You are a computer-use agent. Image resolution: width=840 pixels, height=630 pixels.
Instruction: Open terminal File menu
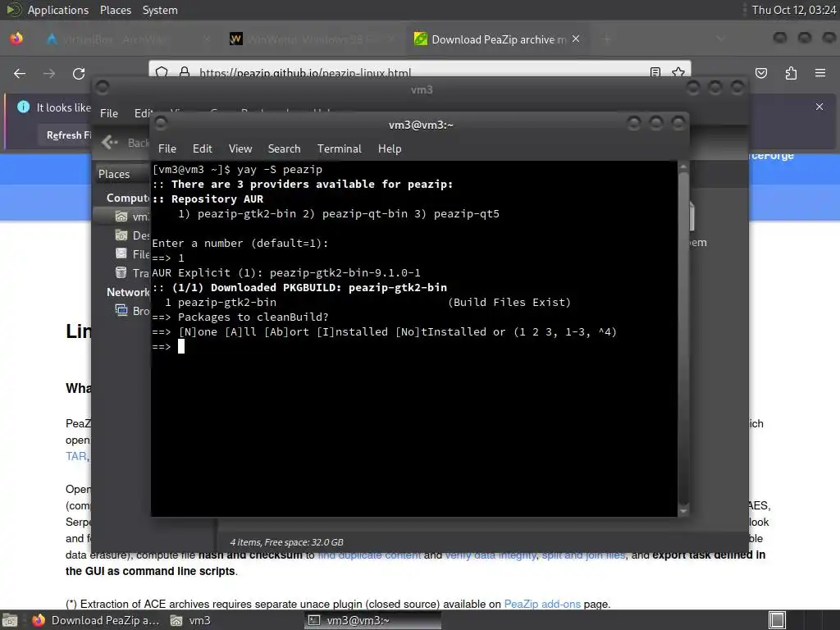pyautogui.click(x=167, y=149)
